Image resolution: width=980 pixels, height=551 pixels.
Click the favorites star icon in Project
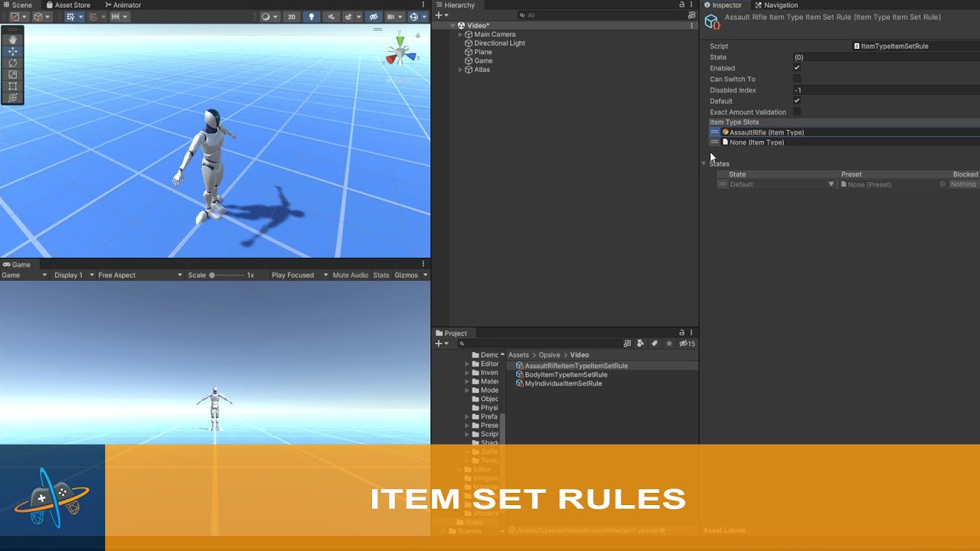tap(669, 344)
